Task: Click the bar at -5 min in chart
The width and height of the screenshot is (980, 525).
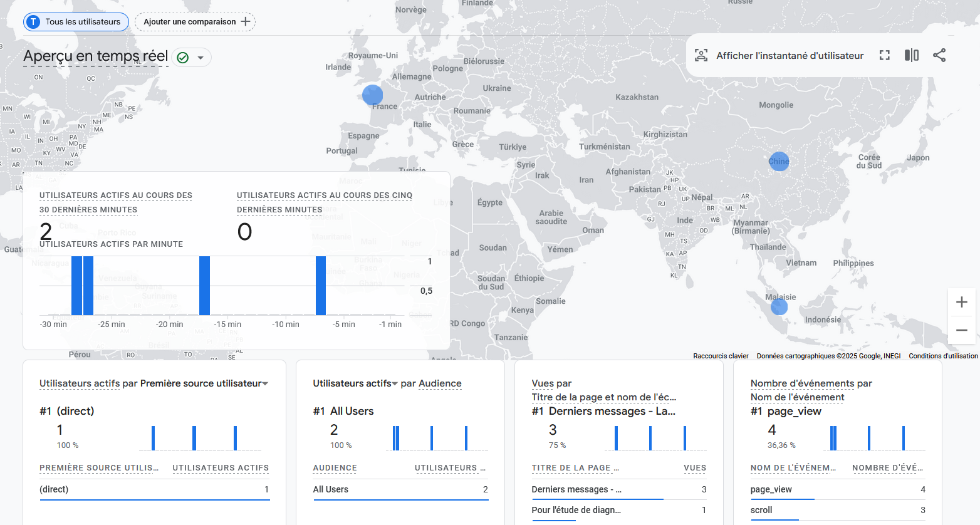Action: 321,286
